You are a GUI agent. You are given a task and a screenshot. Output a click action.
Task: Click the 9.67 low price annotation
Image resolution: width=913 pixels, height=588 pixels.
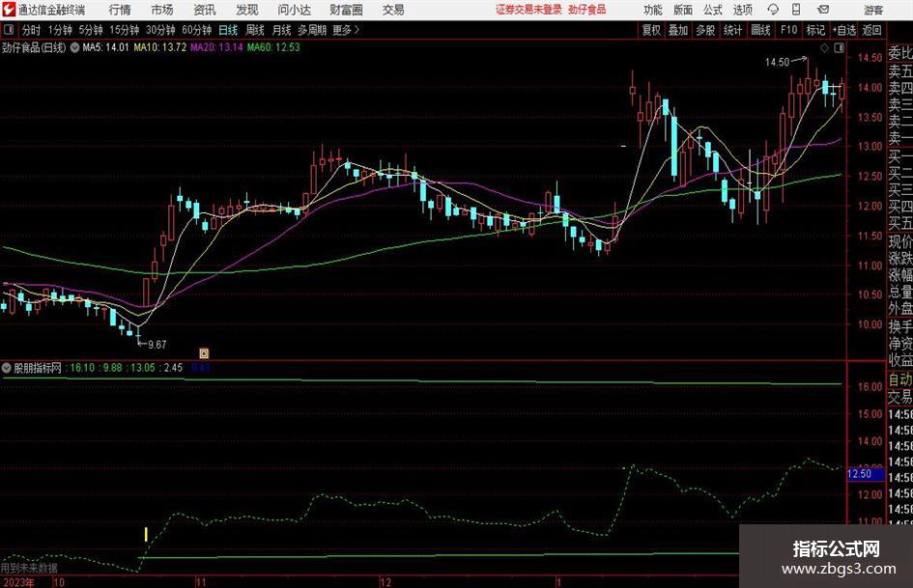tap(157, 345)
